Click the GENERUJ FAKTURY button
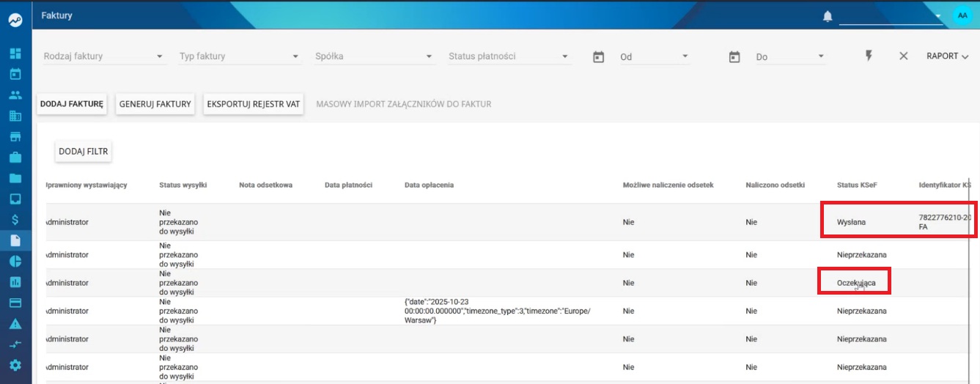980x384 pixels. click(155, 104)
